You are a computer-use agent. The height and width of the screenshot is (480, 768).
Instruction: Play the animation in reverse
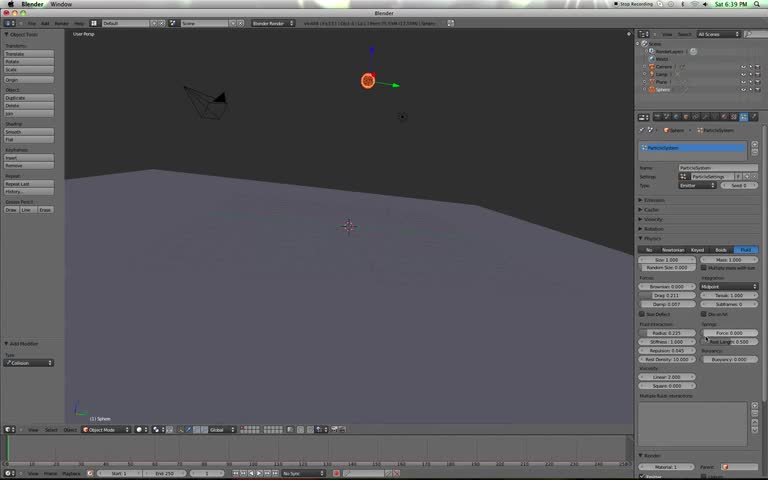point(252,473)
